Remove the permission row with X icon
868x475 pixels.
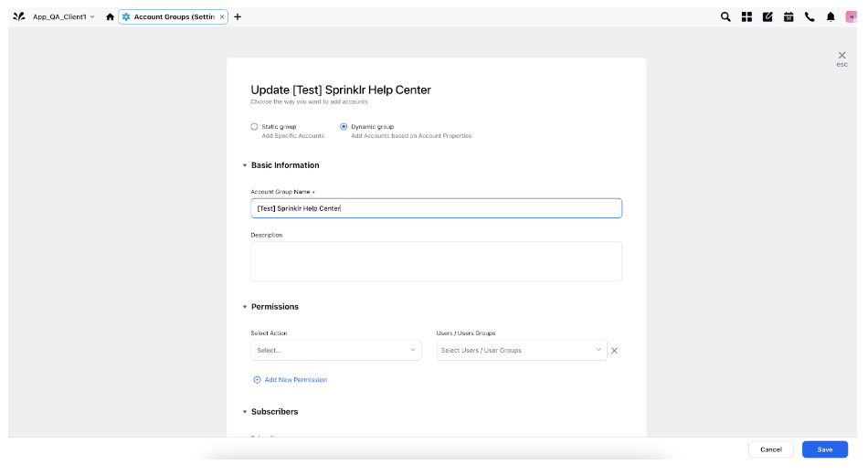615,351
